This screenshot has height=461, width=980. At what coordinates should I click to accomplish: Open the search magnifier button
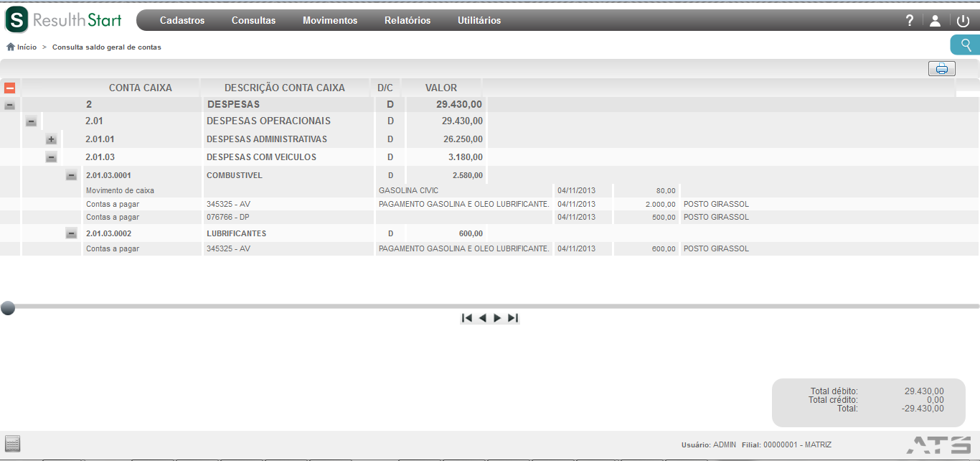pos(966,45)
